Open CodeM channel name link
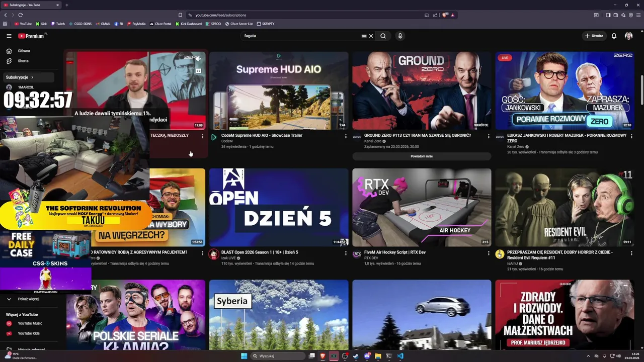Screen dimensions: 644x362 coord(227,141)
